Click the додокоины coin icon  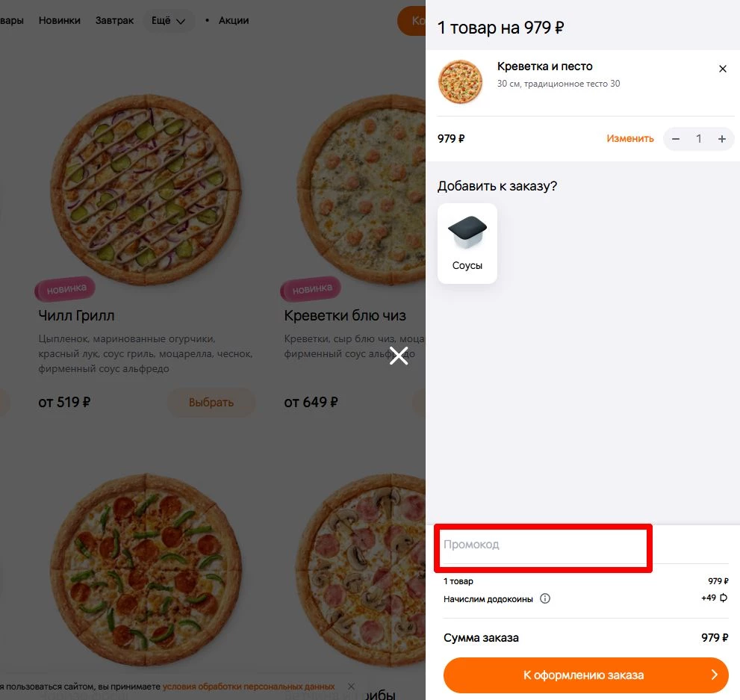pos(723,598)
